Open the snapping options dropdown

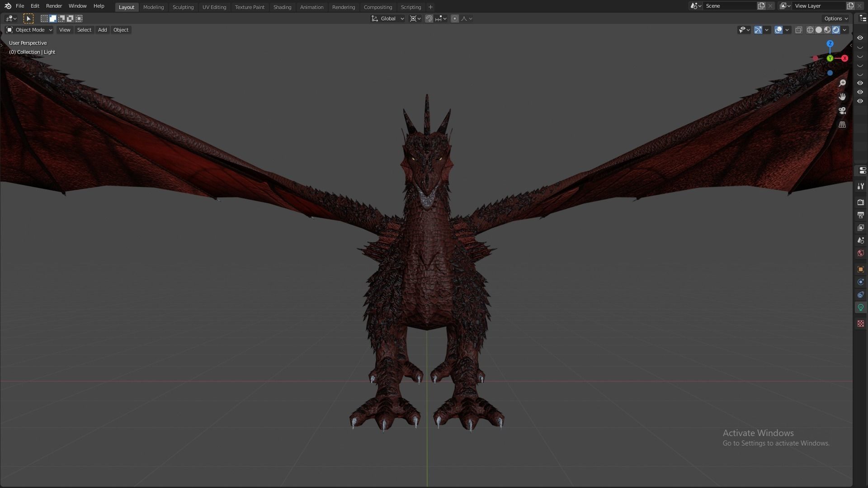click(441, 19)
